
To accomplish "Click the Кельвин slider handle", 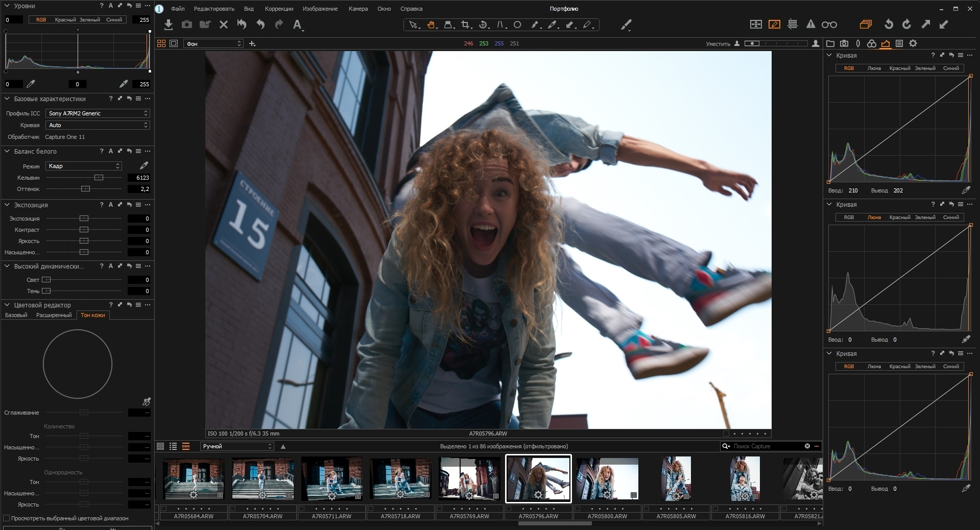I will [99, 178].
